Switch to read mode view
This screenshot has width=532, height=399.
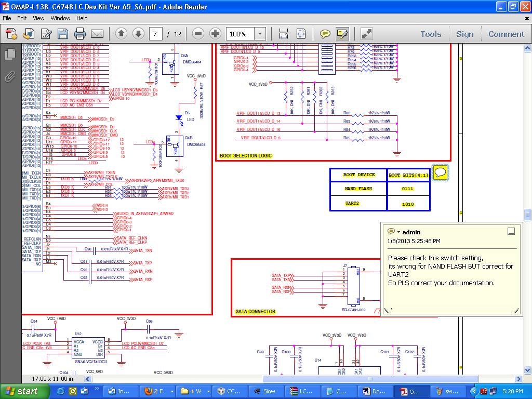click(x=367, y=34)
